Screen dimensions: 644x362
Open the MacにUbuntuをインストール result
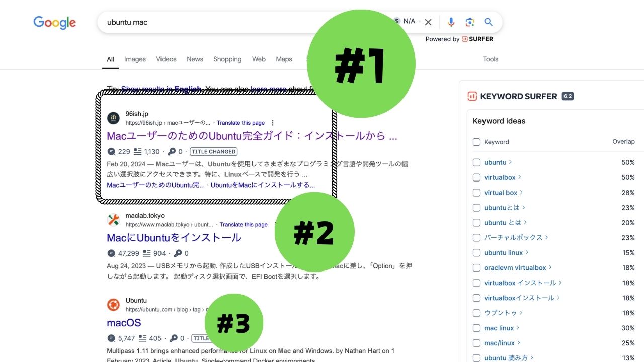[174, 237]
